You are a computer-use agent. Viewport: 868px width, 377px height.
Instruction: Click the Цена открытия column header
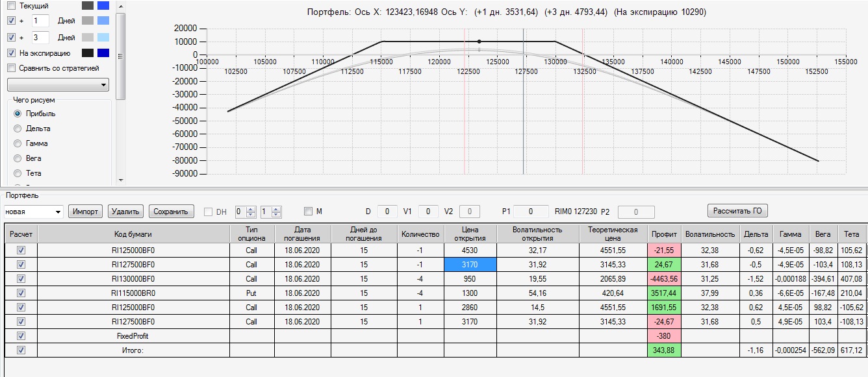pos(470,234)
